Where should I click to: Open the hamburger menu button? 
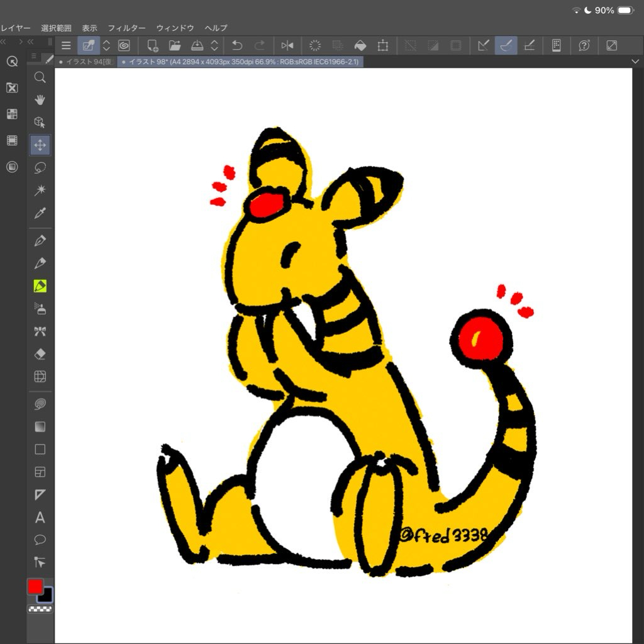[66, 45]
